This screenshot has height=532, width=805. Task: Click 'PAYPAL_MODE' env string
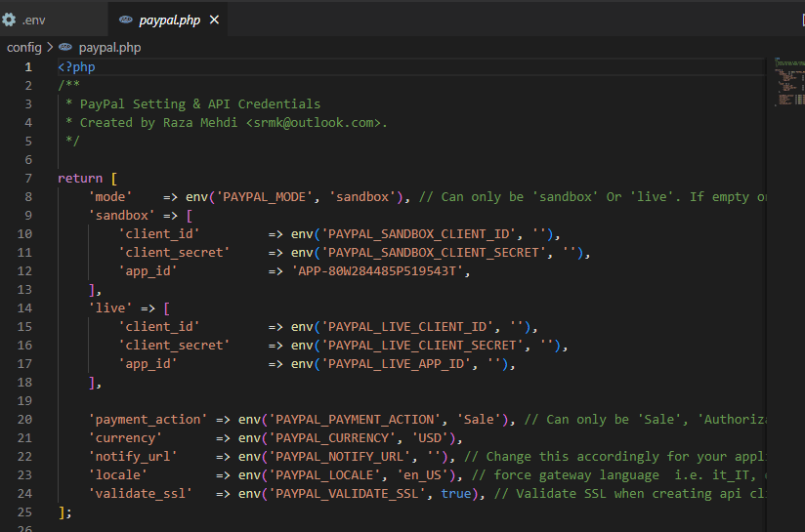pos(265,197)
